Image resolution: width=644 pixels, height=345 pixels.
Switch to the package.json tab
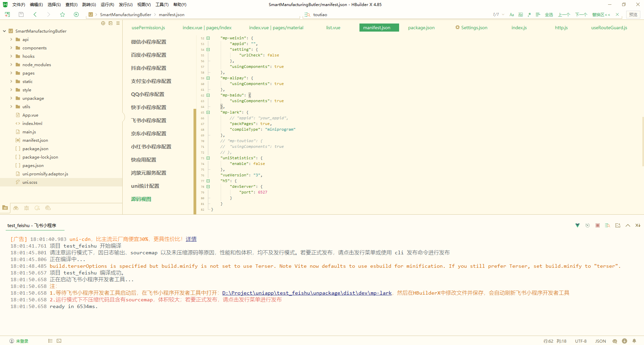coord(421,28)
